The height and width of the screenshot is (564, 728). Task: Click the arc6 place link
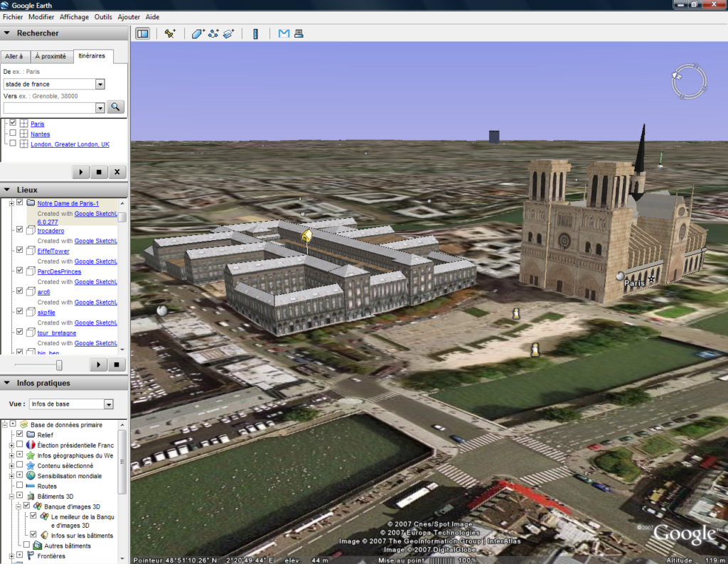coord(43,292)
